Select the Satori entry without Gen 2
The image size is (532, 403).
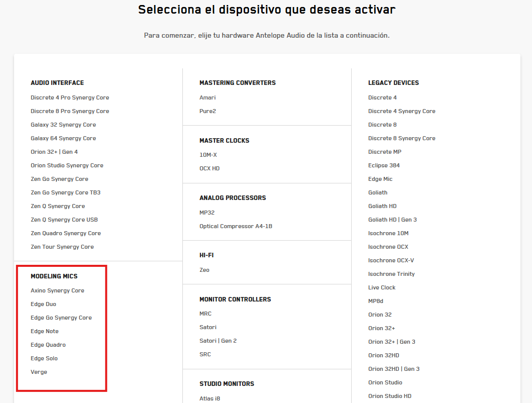pos(208,327)
